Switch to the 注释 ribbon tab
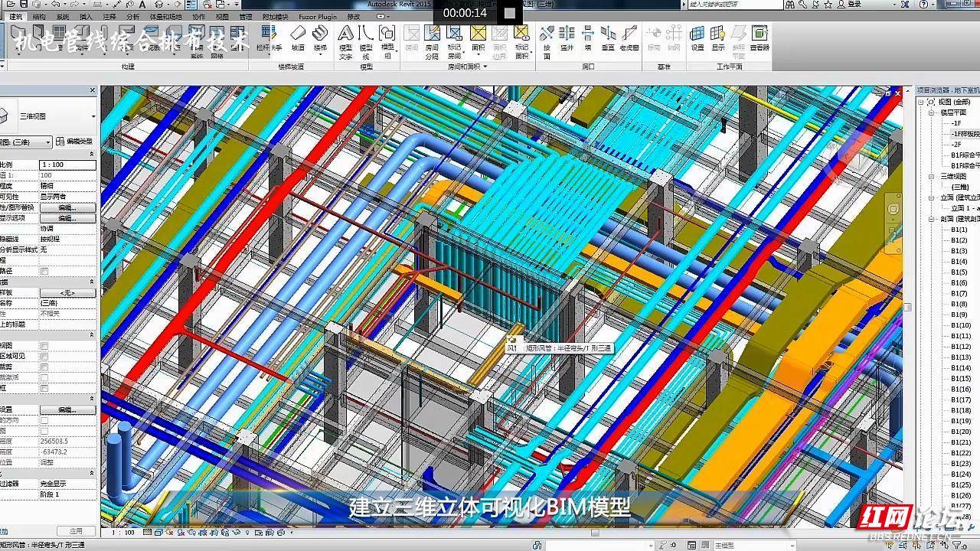The height and width of the screenshot is (551, 980). (x=109, y=16)
